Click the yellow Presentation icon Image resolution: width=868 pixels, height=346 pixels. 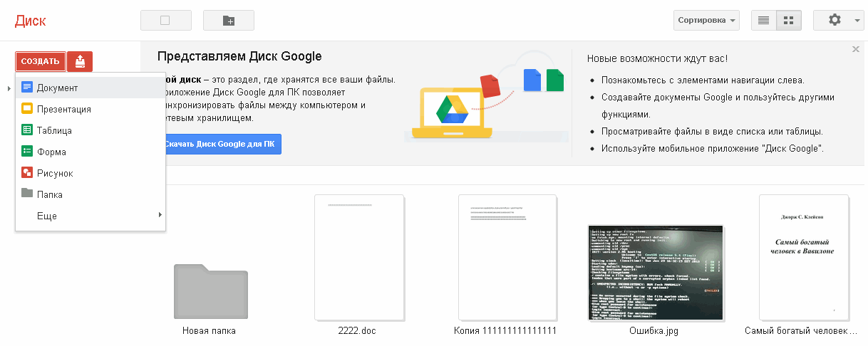tap(27, 109)
